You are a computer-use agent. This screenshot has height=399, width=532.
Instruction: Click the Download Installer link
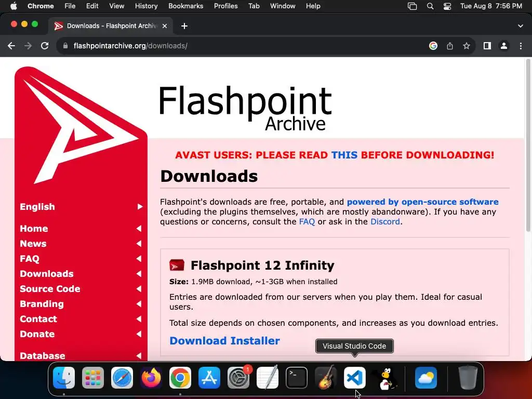pyautogui.click(x=224, y=341)
